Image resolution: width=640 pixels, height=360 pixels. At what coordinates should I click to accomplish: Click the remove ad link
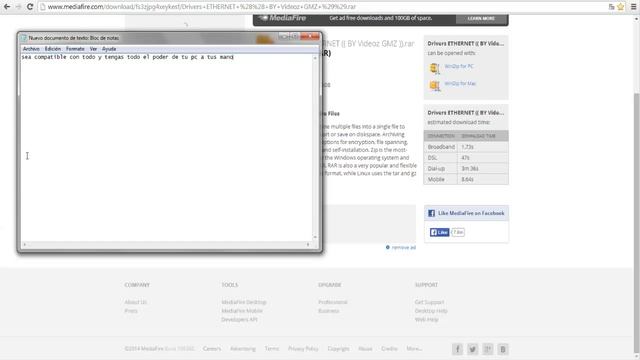404,247
